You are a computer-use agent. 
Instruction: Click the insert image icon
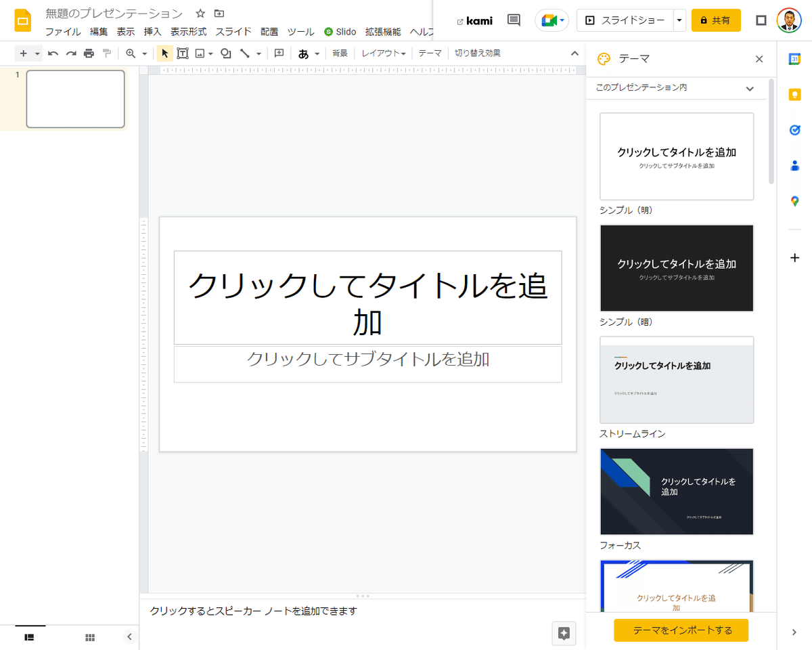coord(200,53)
